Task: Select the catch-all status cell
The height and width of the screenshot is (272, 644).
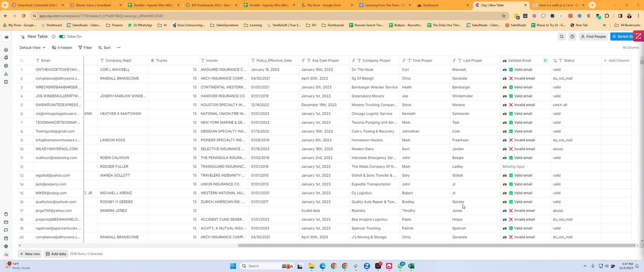Action: pyautogui.click(x=576, y=105)
